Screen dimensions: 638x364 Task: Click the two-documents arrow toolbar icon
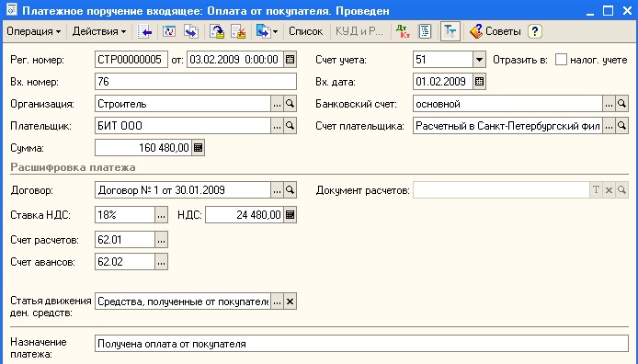[191, 31]
